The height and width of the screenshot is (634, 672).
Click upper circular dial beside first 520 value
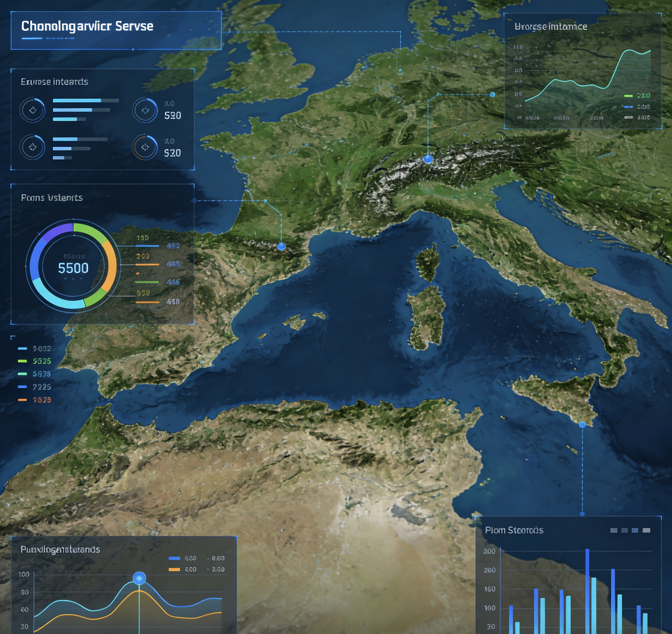click(145, 110)
